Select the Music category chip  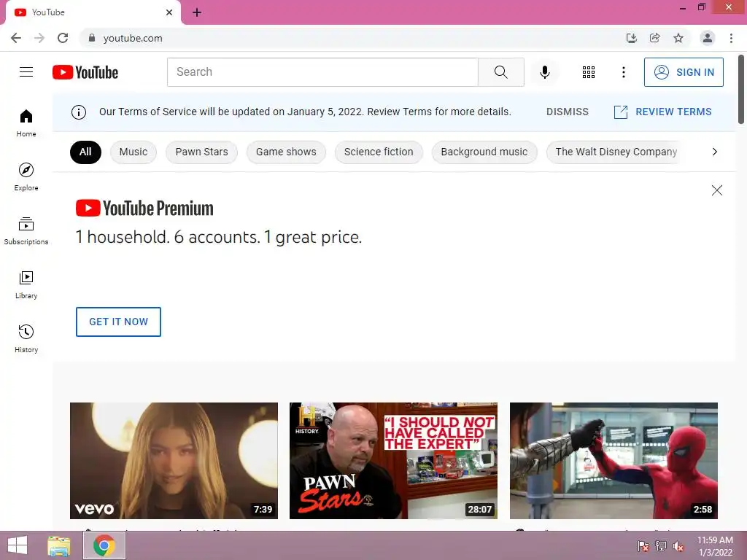click(x=133, y=152)
